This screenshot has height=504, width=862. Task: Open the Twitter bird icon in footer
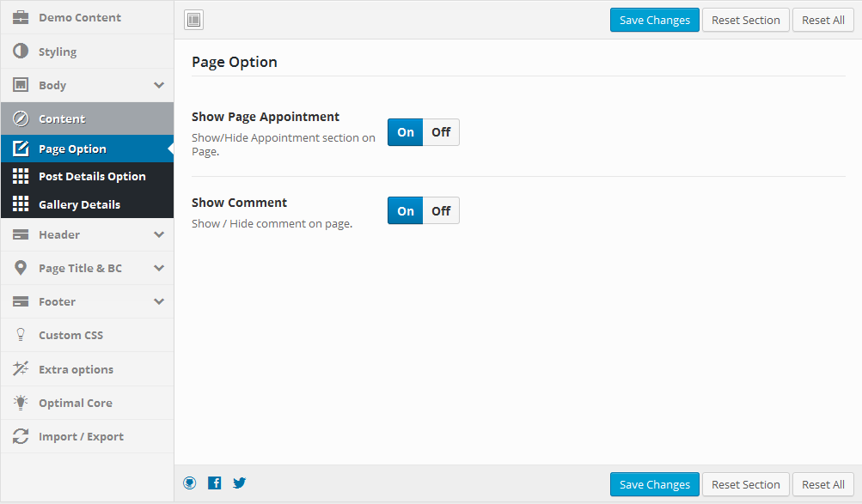coord(239,483)
